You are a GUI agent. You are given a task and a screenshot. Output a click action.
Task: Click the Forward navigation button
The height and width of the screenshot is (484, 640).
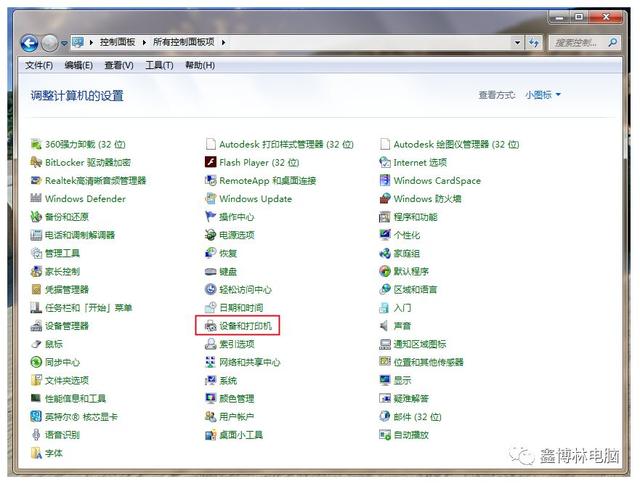coord(50,43)
